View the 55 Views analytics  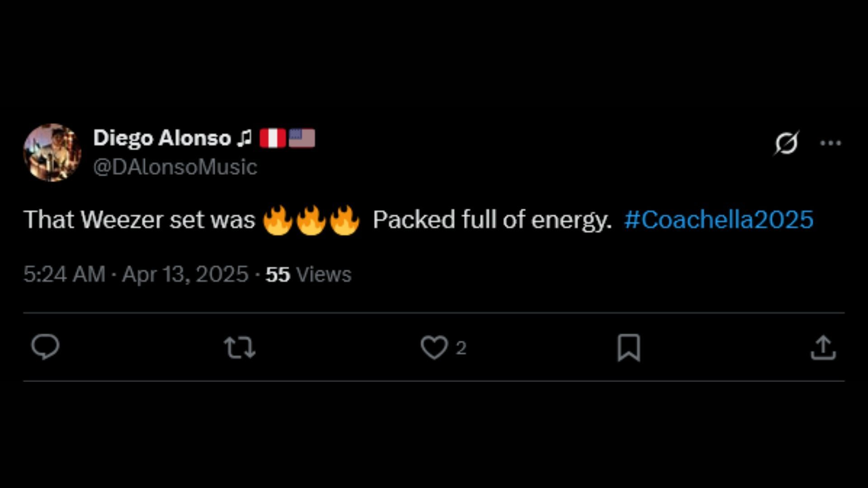coord(308,274)
